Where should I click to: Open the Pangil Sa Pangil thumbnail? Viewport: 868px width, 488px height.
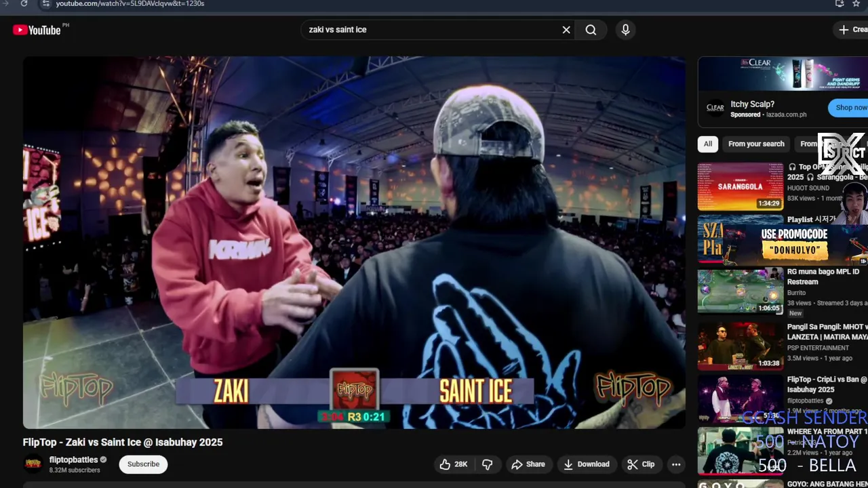[x=741, y=346]
